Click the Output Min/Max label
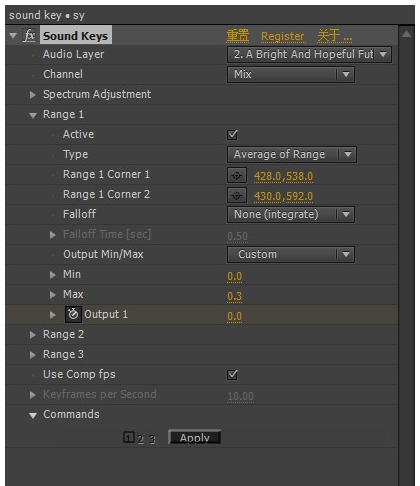The width and height of the screenshot is (420, 486). pyautogui.click(x=103, y=254)
